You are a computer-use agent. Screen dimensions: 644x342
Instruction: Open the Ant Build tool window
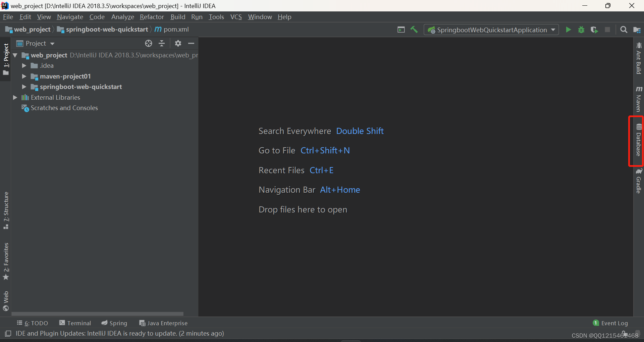pyautogui.click(x=639, y=58)
